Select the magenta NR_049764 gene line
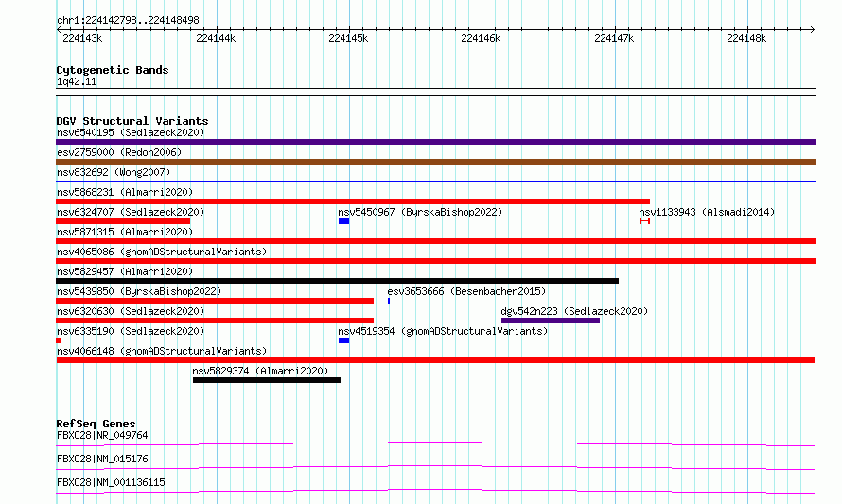This screenshot has height=504, width=842. pos(435,443)
